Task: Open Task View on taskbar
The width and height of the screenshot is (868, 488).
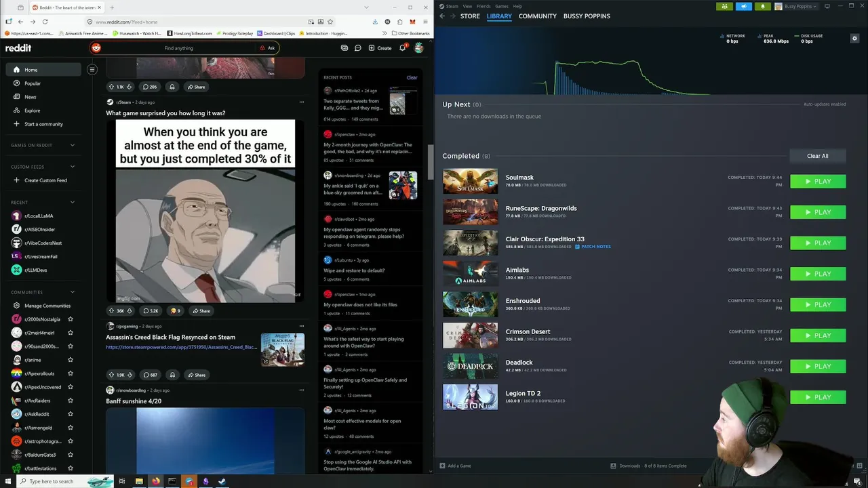Action: pyautogui.click(x=122, y=481)
